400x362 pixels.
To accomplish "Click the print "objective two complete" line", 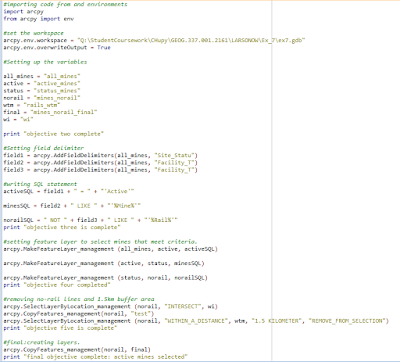I will pos(54,134).
